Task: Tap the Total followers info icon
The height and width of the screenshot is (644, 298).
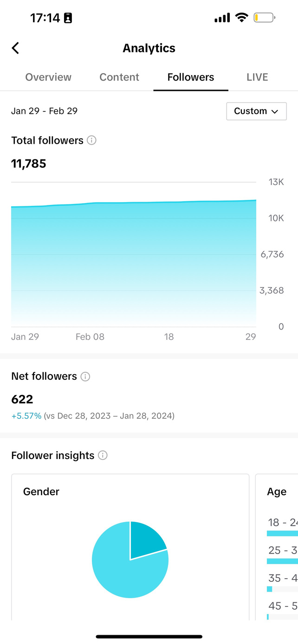Action: (x=92, y=140)
